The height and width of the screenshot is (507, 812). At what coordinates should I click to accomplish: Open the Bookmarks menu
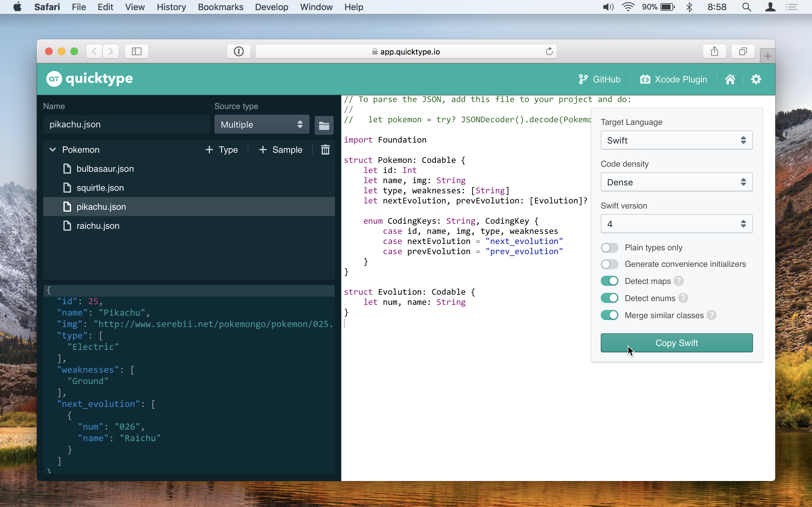pos(220,7)
